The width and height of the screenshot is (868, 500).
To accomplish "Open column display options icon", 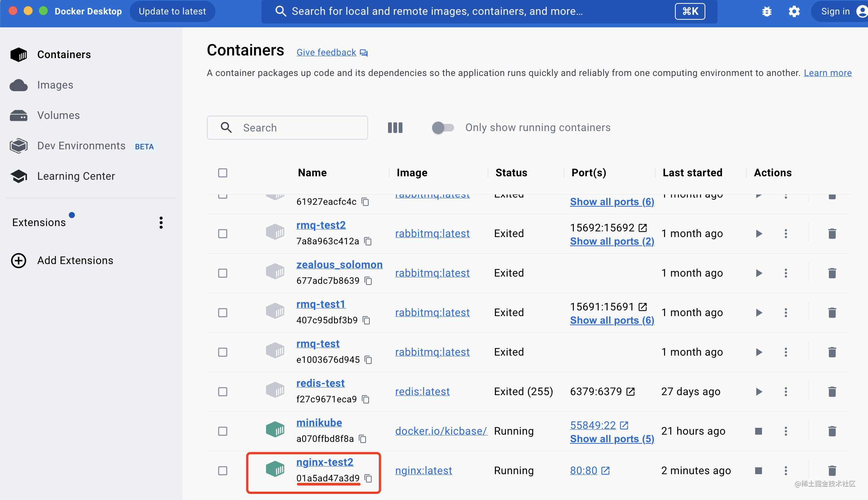I will (395, 128).
